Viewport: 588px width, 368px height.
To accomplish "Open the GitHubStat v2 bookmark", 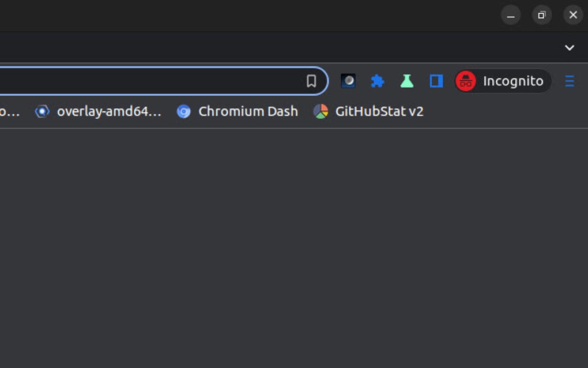I will point(369,111).
